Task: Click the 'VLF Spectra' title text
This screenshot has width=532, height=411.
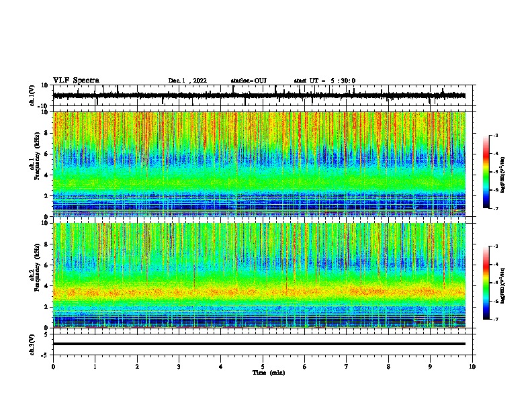Action: 76,81
